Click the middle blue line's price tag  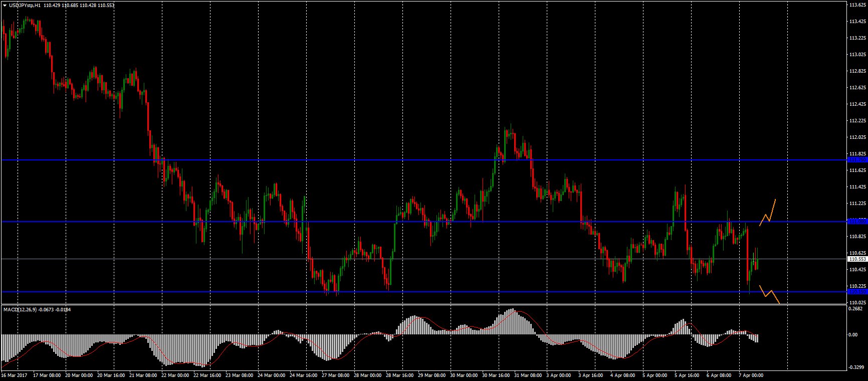[x=857, y=221]
